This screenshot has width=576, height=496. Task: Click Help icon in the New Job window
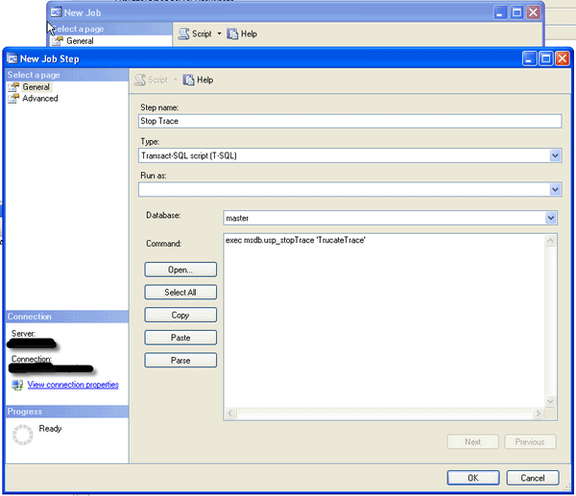(232, 34)
